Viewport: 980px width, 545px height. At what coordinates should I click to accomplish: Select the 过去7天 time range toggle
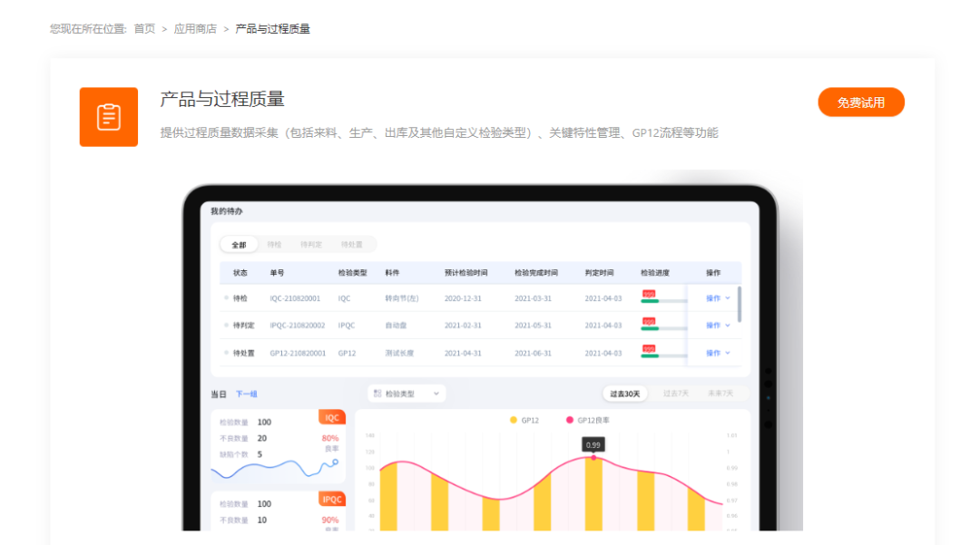click(676, 394)
